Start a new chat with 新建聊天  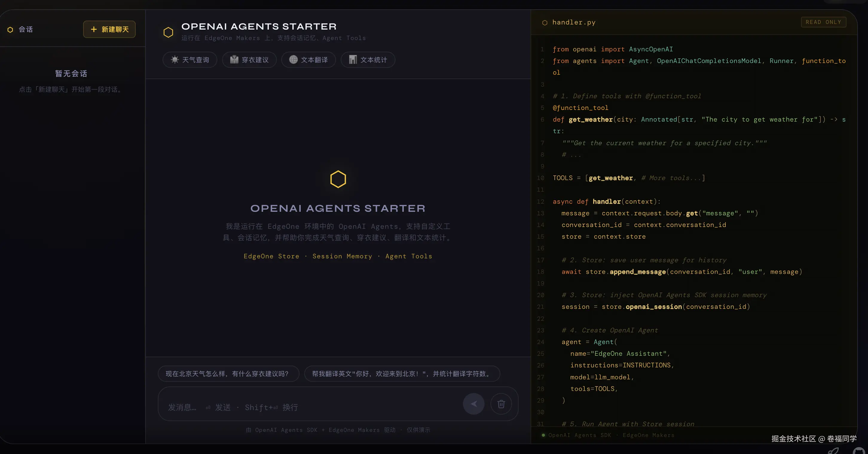[109, 29]
